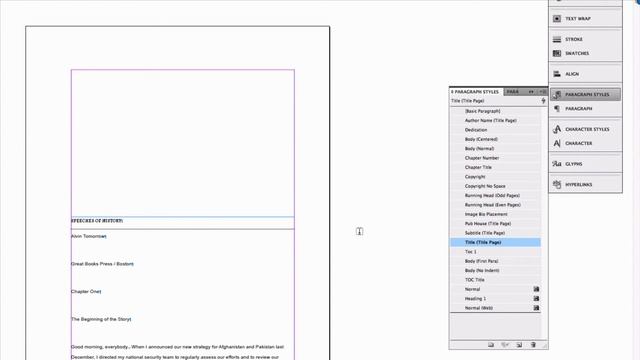Choose the Chapter Number style
The width and height of the screenshot is (640, 360).
click(x=496, y=158)
